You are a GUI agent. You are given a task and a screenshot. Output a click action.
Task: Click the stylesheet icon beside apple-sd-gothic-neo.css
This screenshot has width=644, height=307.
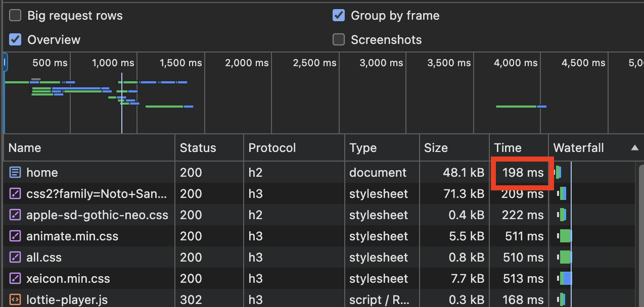click(x=15, y=215)
